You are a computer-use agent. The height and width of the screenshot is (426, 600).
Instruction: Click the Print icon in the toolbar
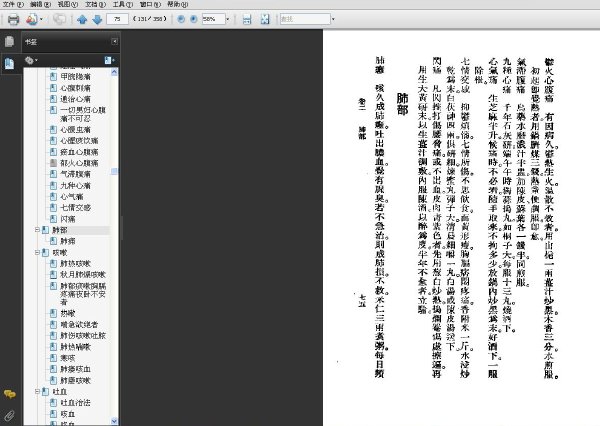13,19
